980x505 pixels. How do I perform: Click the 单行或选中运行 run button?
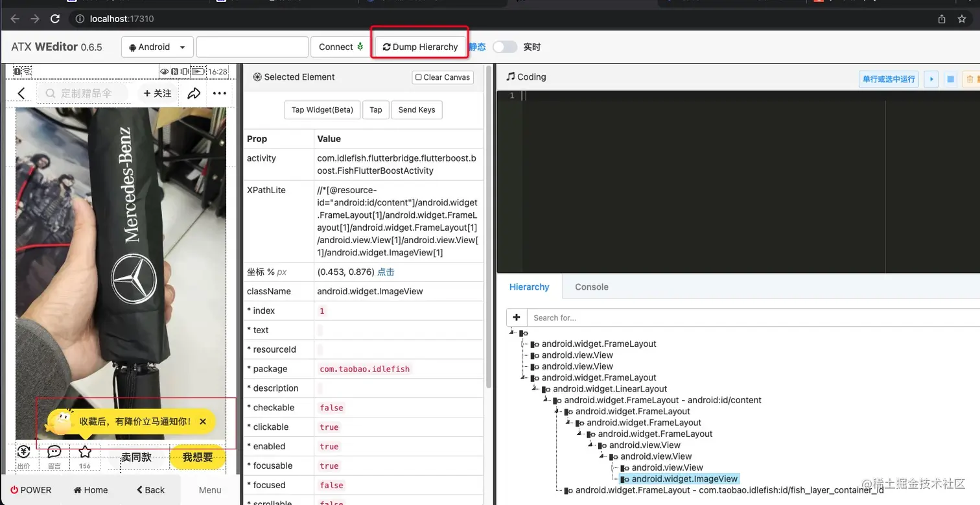tap(889, 79)
